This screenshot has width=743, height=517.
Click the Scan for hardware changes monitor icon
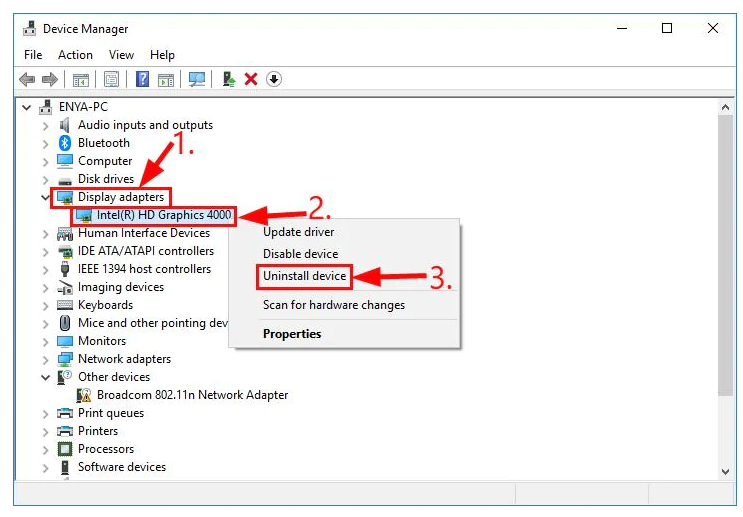[x=197, y=79]
